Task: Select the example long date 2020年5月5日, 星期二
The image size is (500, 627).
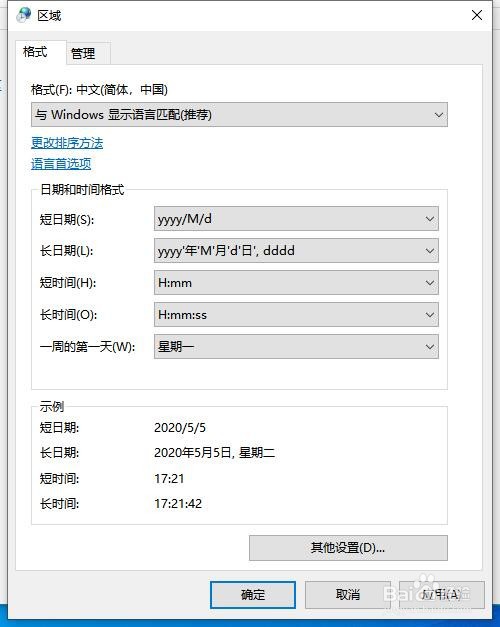Action: (215, 453)
